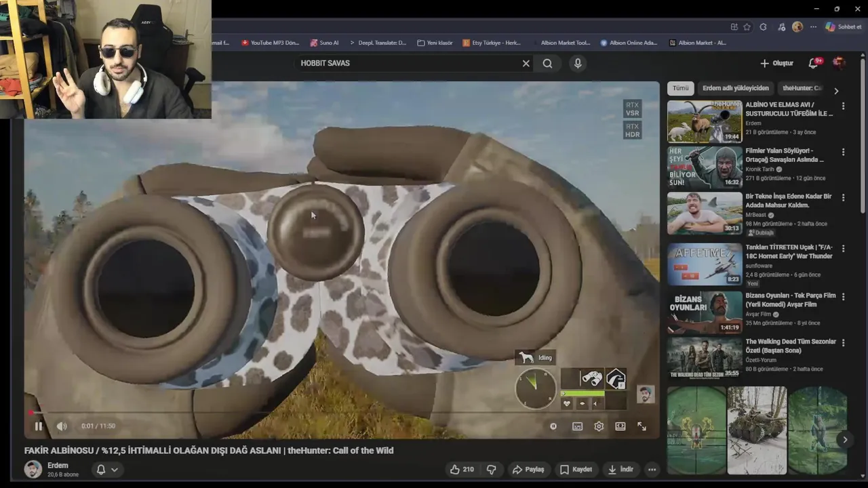Viewport: 868px width, 488px height.
Task: Open video settings gear icon
Action: click(x=599, y=426)
